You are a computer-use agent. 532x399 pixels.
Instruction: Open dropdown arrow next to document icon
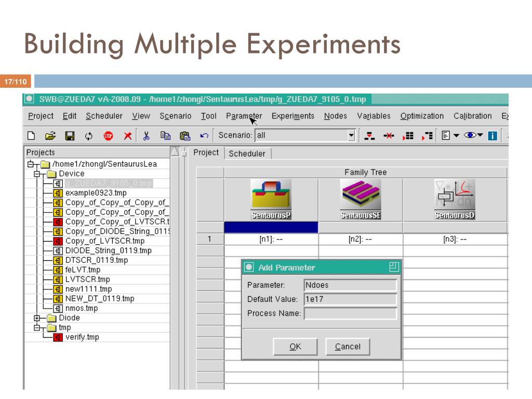(x=456, y=136)
